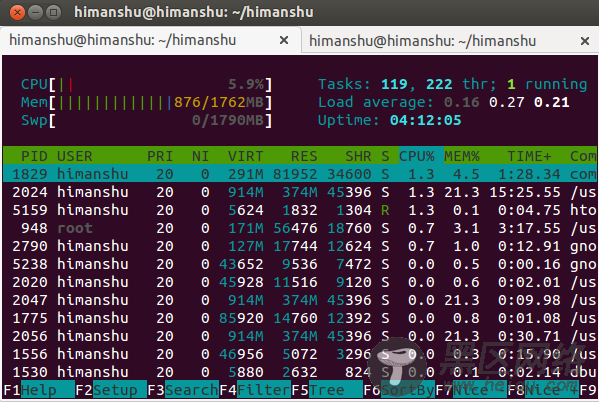Image resolution: width=599 pixels, height=402 pixels.
Task: Click the Load average values
Action: point(507,102)
